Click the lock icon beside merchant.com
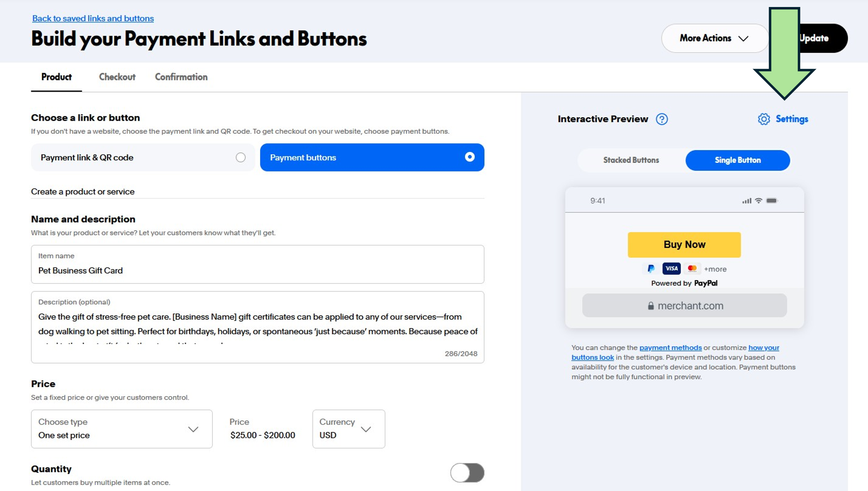 click(651, 306)
